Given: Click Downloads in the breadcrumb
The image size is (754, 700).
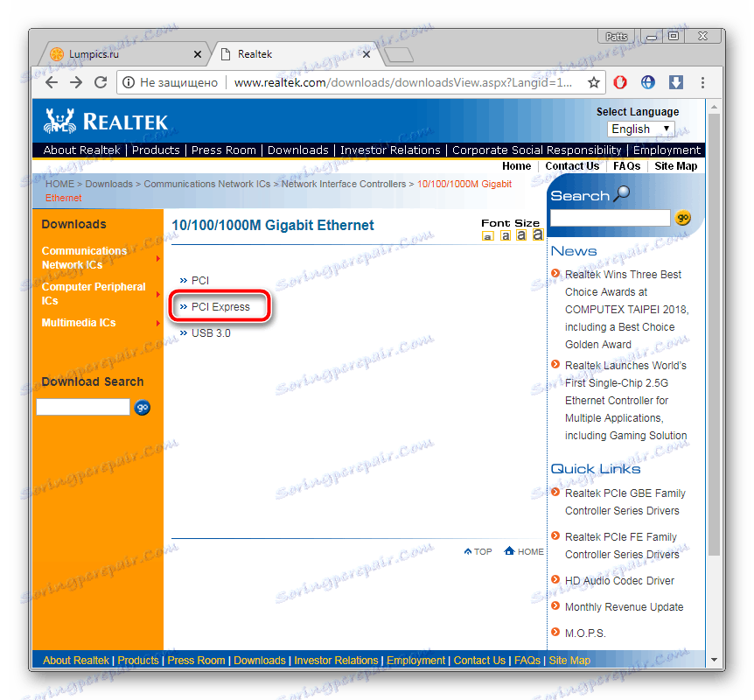Looking at the screenshot, I should coord(108,185).
